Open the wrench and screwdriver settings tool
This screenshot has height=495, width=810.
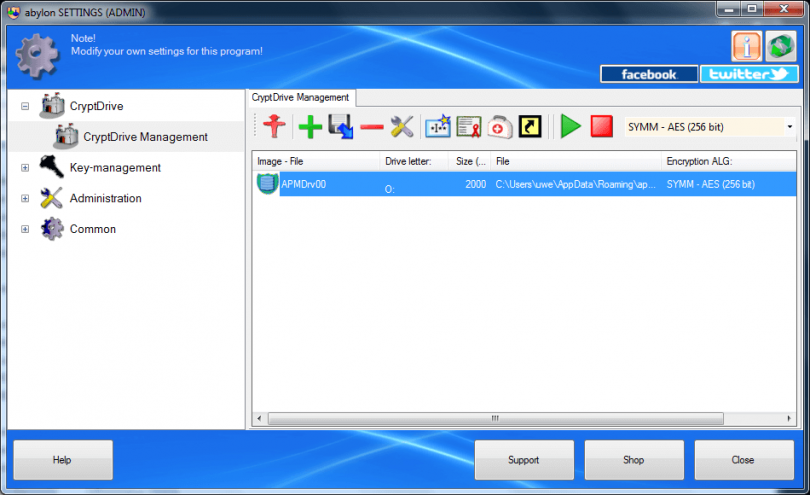pos(402,127)
